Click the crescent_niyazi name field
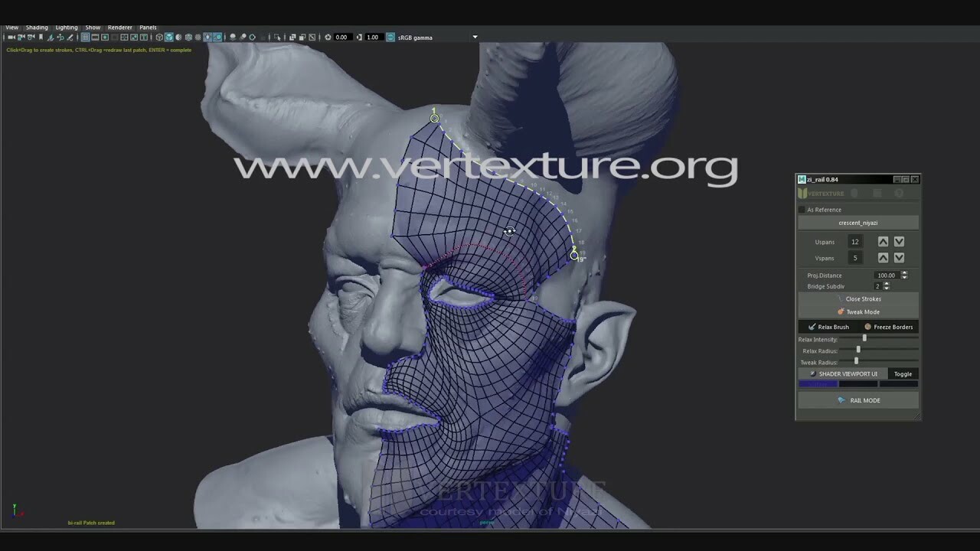Image resolution: width=980 pixels, height=551 pixels. (857, 222)
